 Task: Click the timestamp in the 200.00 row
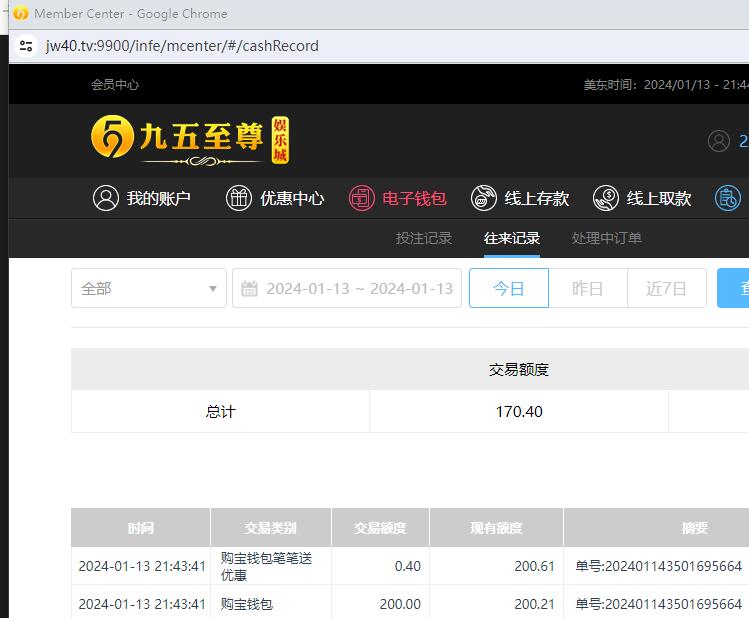pos(142,604)
